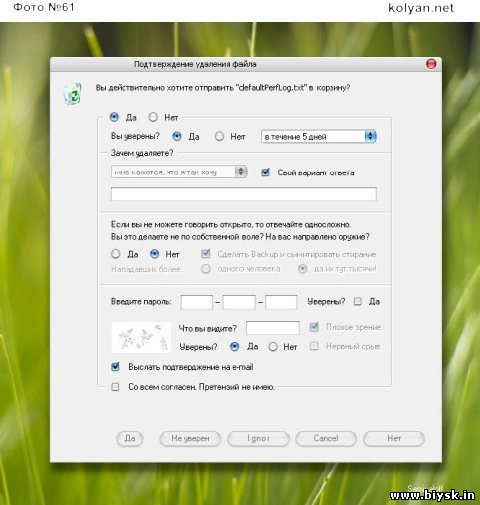Screen dimensions: 480x505
Task: Select 'одного человека' radio option
Action: coord(206,269)
